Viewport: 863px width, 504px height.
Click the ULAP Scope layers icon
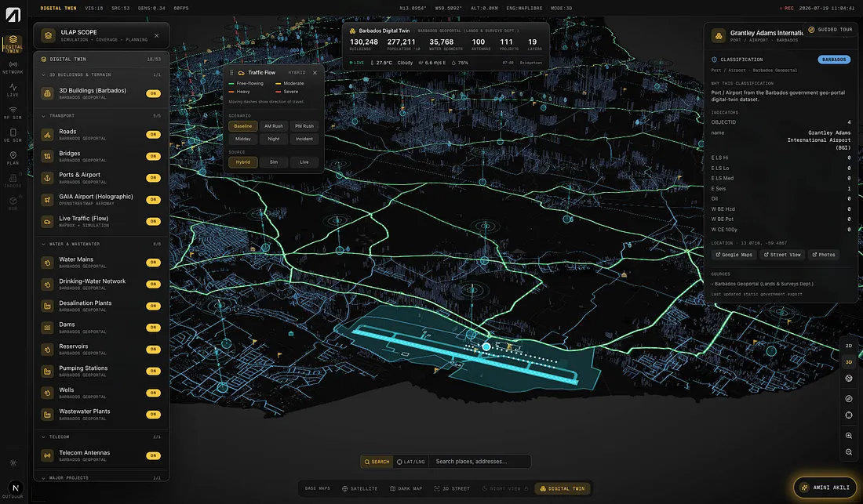pos(49,36)
